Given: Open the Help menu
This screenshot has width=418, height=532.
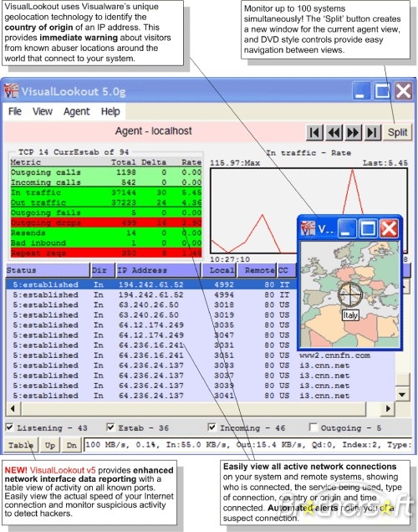Looking at the screenshot, I should [110, 111].
